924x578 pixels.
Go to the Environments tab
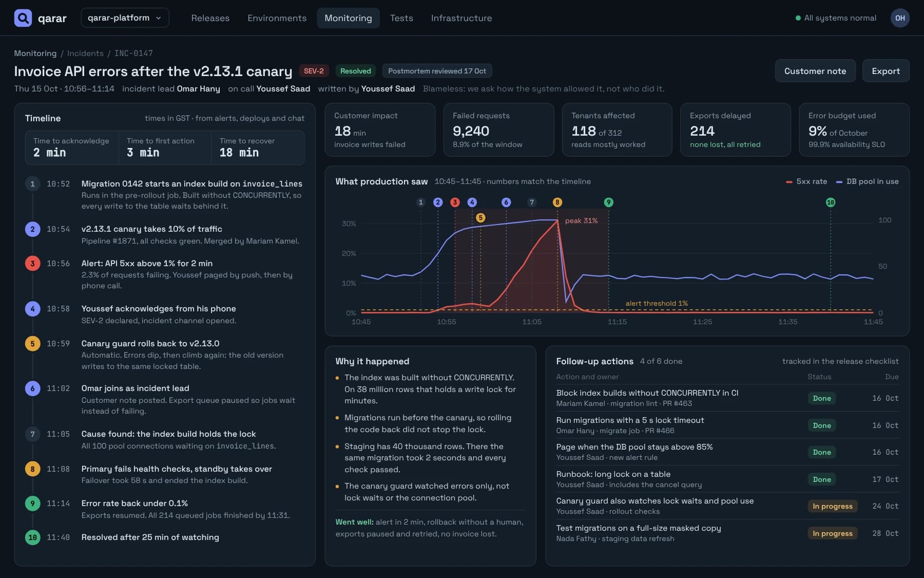coord(277,18)
